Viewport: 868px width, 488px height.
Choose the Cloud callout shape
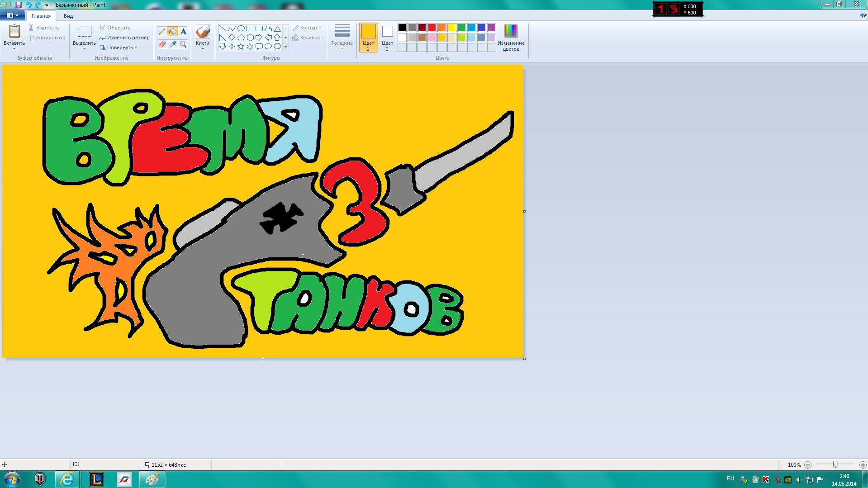[277, 46]
